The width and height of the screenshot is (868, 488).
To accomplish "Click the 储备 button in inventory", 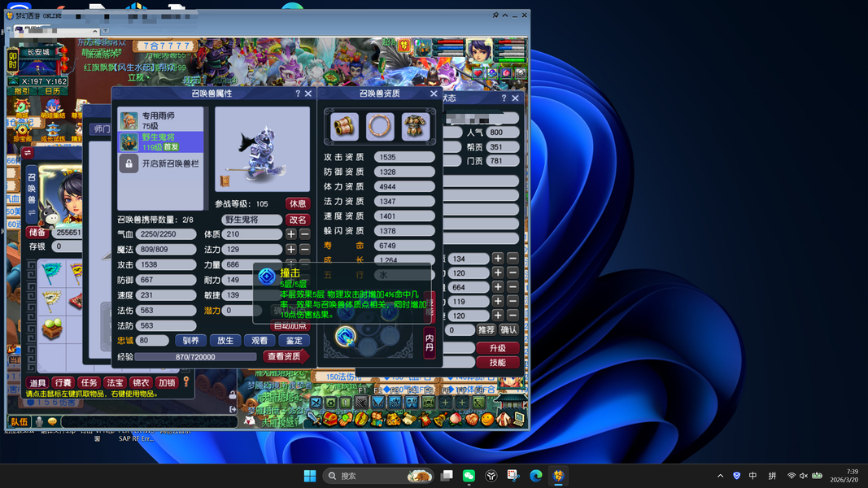I will pos(37,233).
